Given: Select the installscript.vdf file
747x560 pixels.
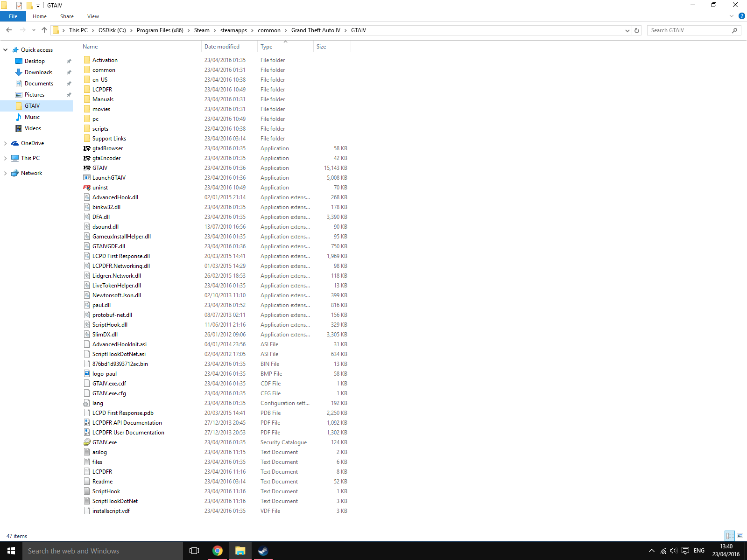Looking at the screenshot, I should (111, 511).
